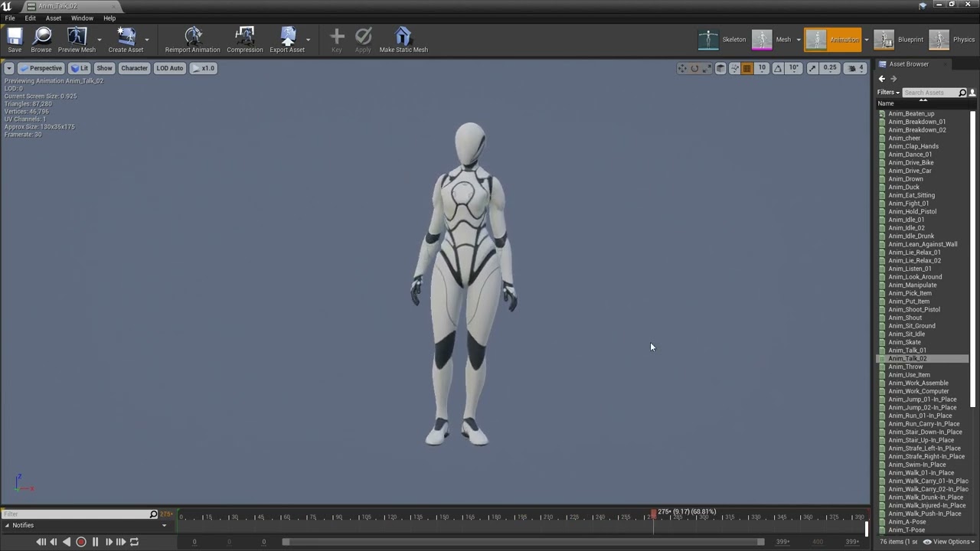Switch to Physics editor mode
This screenshot has height=551, width=980.
tap(952, 40)
